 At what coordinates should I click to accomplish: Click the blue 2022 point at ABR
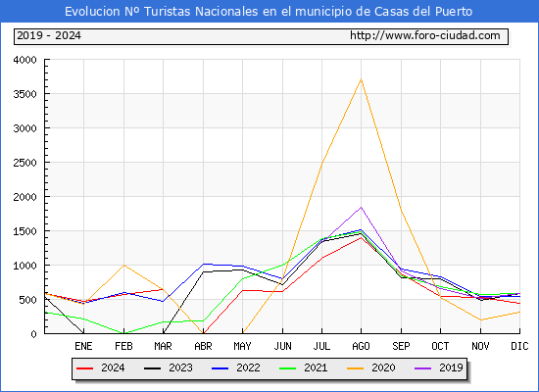(203, 264)
